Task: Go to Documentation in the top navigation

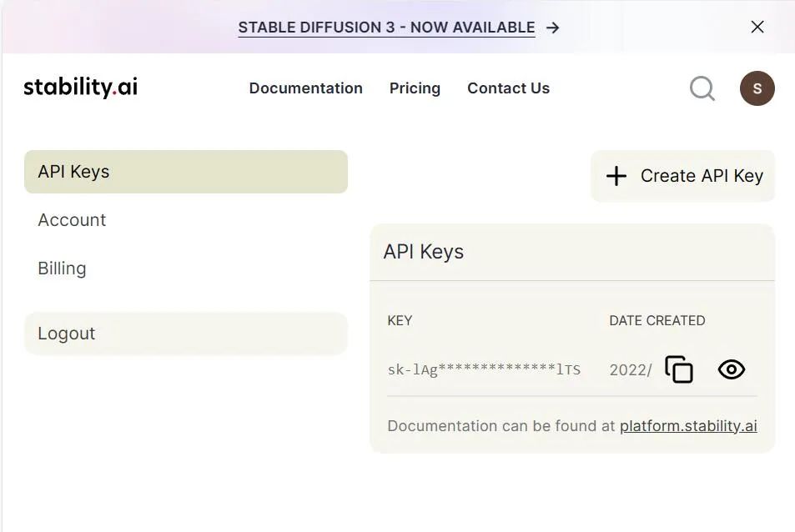Action: pos(305,88)
